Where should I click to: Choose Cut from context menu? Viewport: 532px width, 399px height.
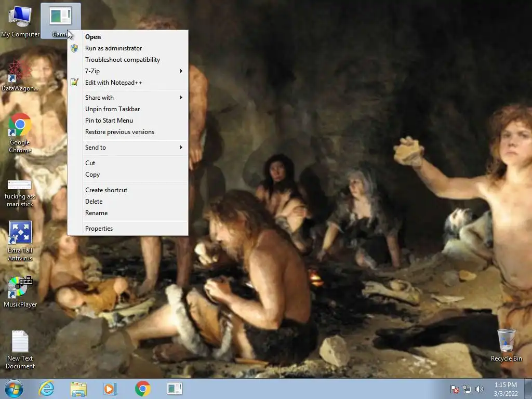click(x=128, y=163)
